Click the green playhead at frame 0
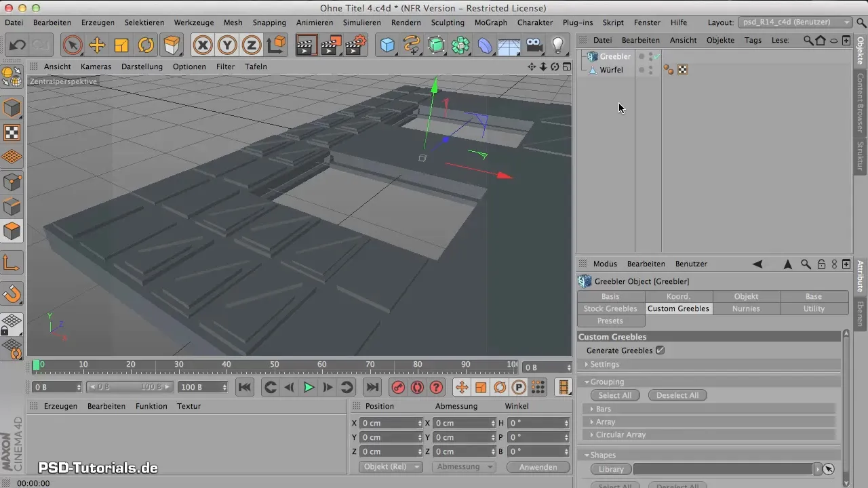Screen dimensions: 868x488 pos(37,365)
